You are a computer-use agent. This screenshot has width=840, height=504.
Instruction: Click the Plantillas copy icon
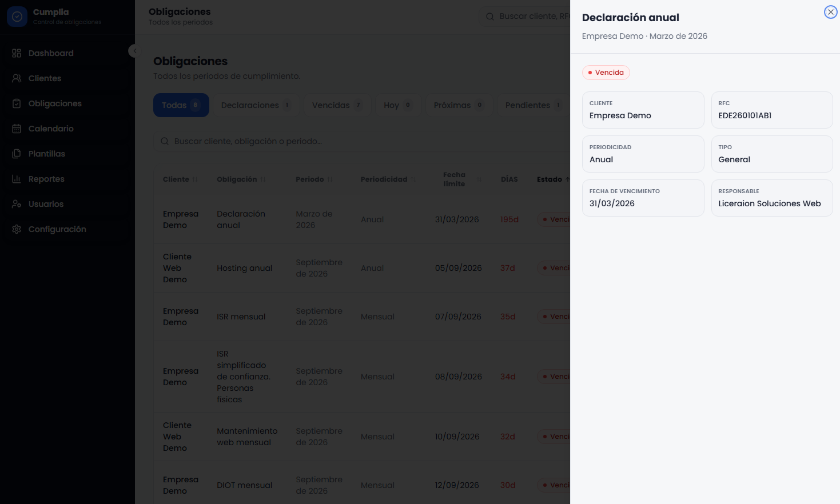coord(17,154)
